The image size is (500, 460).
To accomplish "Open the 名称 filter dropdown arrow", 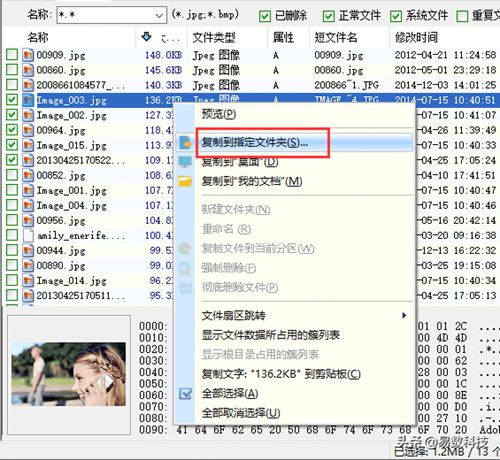I will click(x=159, y=15).
